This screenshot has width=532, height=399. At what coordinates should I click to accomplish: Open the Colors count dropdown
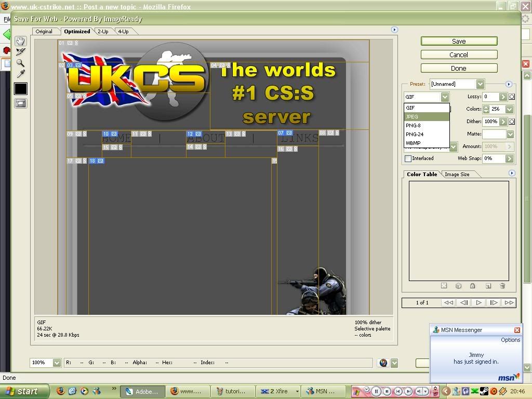[x=509, y=109]
